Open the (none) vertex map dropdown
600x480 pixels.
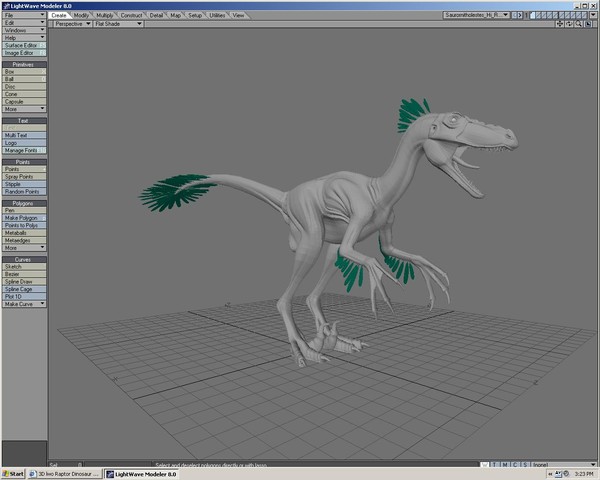[x=564, y=464]
